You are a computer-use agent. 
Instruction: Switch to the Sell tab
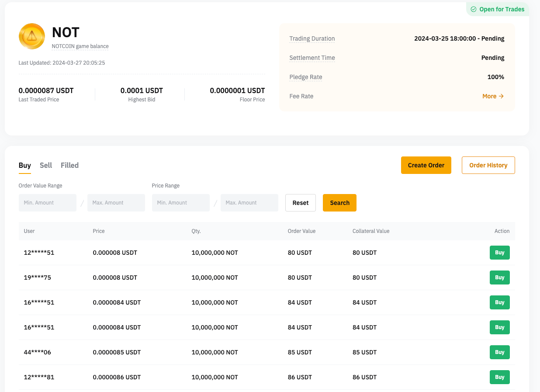(45, 165)
